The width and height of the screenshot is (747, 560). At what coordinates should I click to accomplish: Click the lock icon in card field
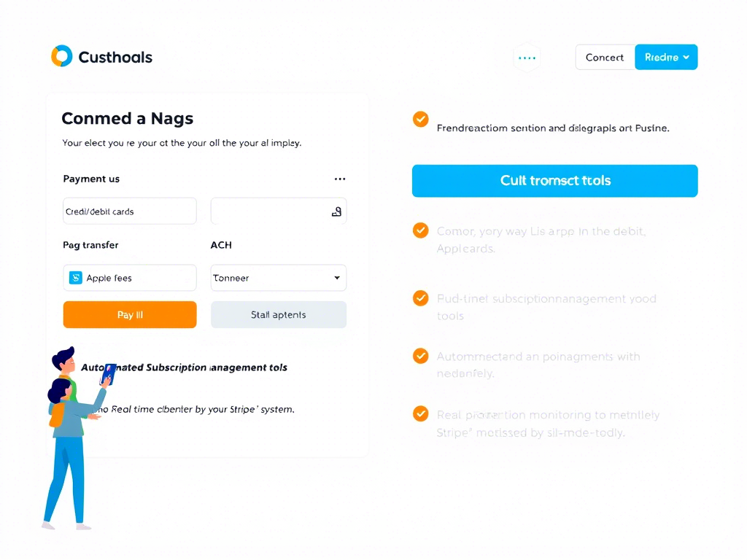coord(336,211)
